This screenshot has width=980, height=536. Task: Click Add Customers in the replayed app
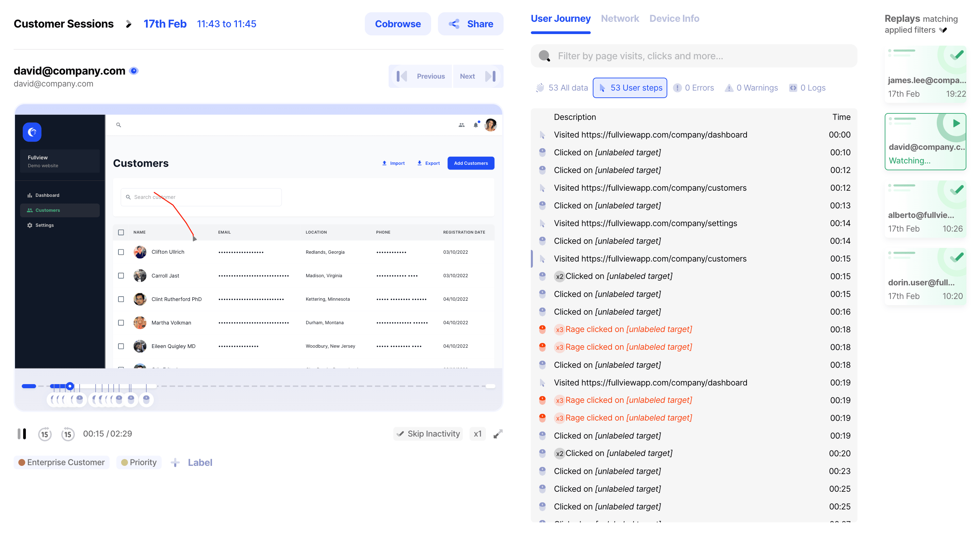pos(471,163)
